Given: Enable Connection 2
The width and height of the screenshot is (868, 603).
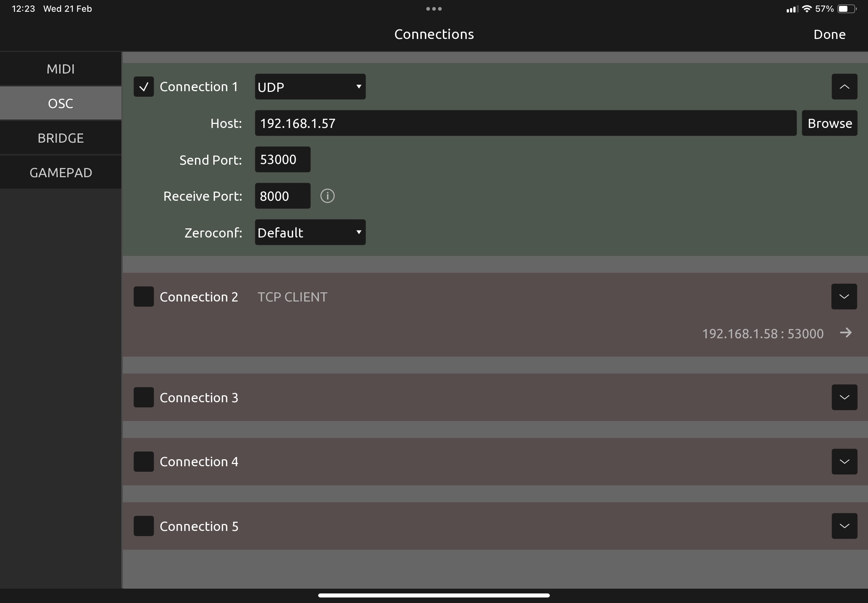Looking at the screenshot, I should click(x=143, y=296).
